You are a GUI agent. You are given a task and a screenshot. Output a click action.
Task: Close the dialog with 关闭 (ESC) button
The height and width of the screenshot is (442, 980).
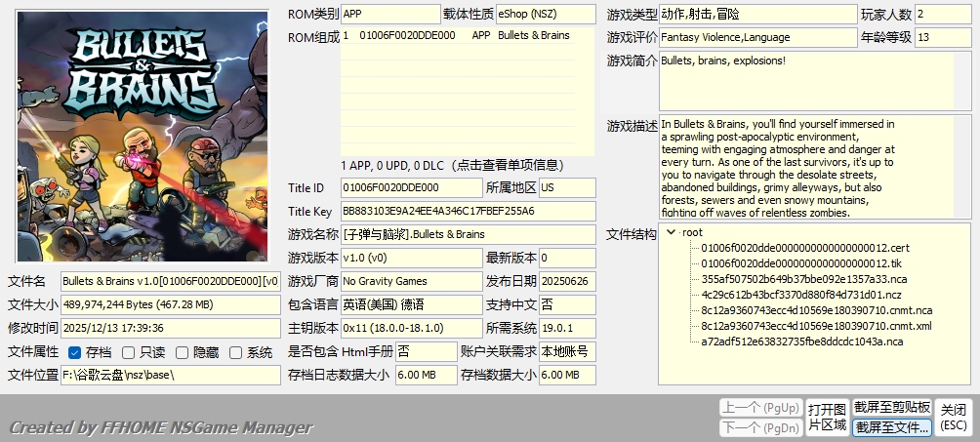coord(955,417)
